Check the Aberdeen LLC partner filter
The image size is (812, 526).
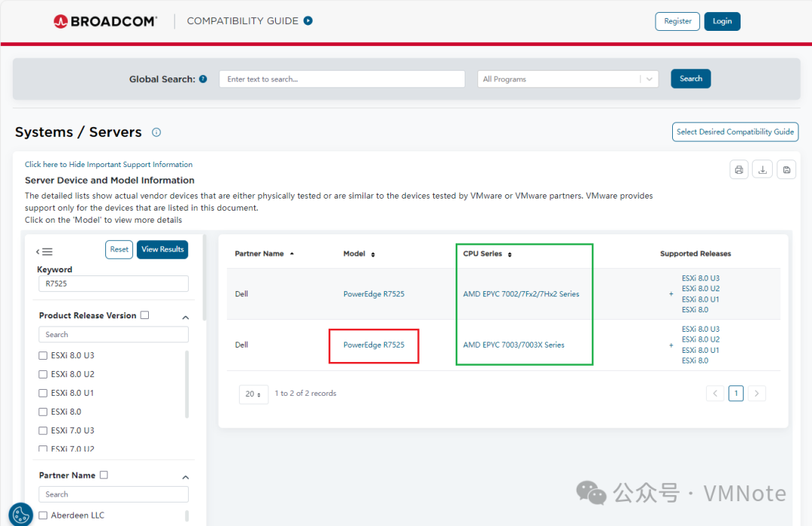(43, 515)
